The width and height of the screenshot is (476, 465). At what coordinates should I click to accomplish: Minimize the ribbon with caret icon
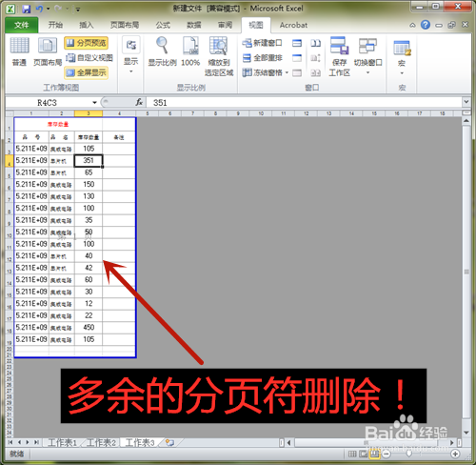[x=412, y=25]
